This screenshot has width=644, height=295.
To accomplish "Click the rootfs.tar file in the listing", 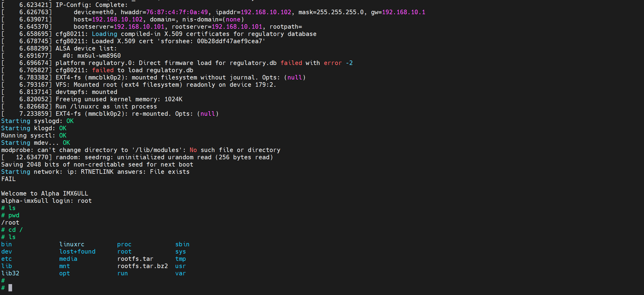I will click(135, 259).
